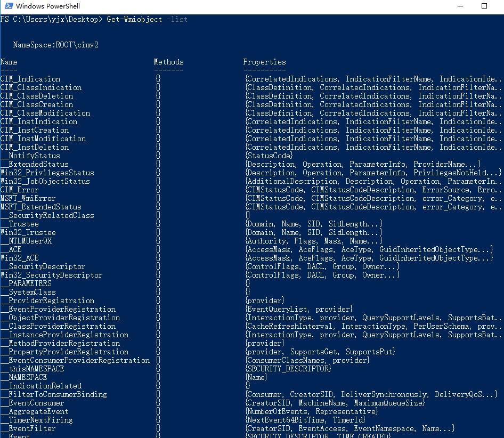Click Win32_SecurityDescriptor class name
The width and height of the screenshot is (504, 438).
pos(52,275)
